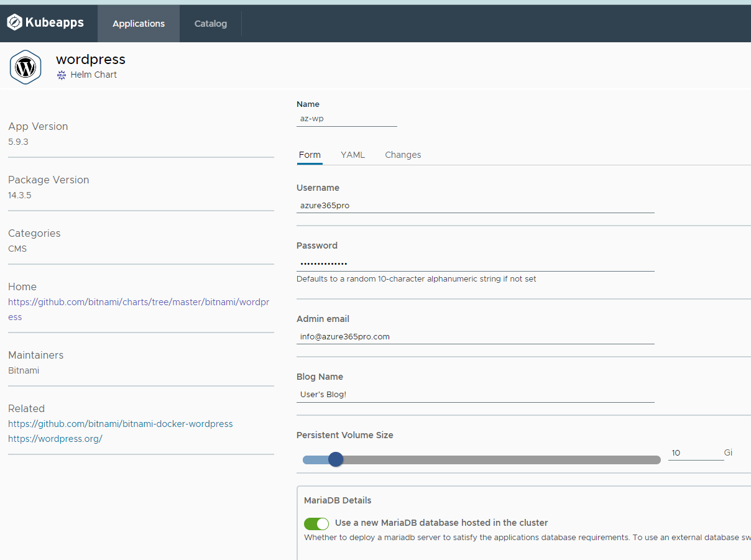Click the Gi unit label
The image size is (751, 560).
pos(728,452)
